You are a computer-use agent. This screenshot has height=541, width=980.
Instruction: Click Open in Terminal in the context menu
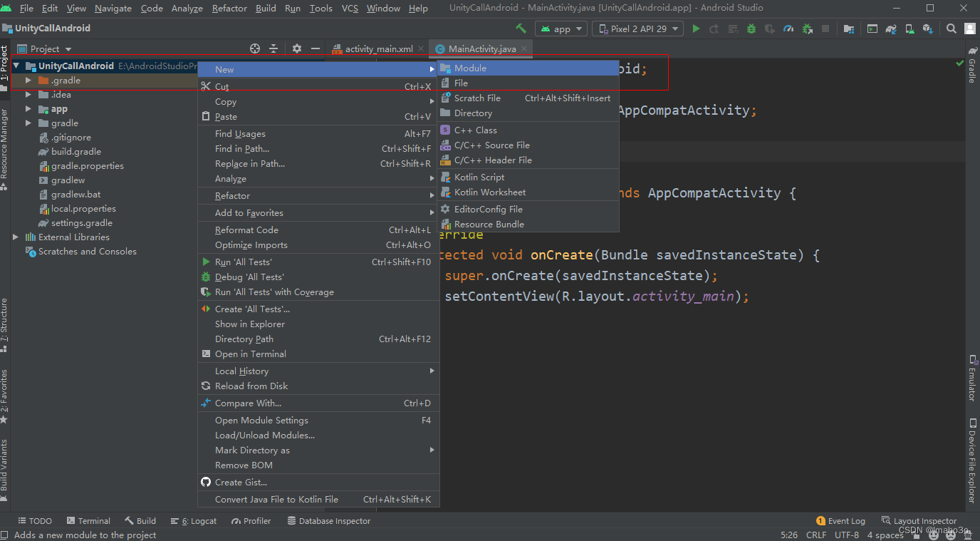click(x=318, y=354)
